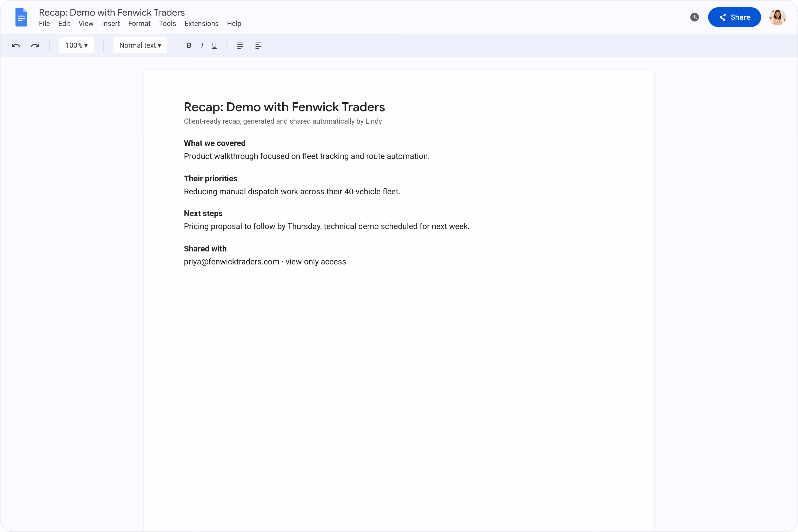The height and width of the screenshot is (532, 798).
Task: Toggle underline formatting
Action: point(214,45)
